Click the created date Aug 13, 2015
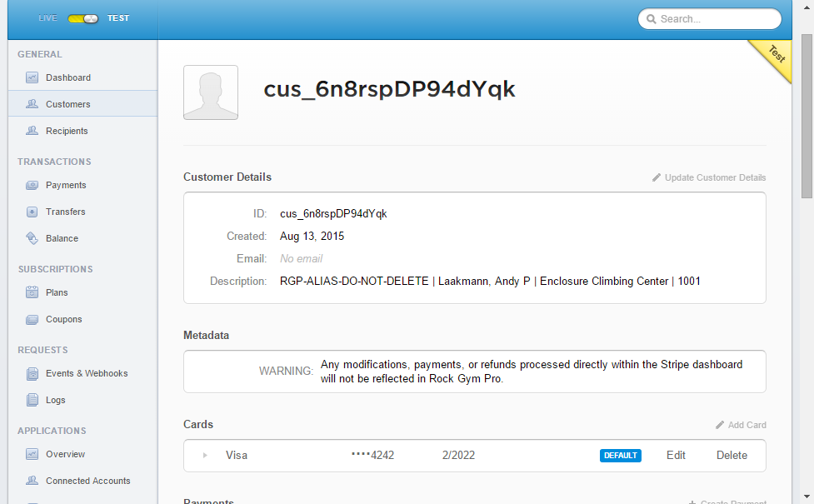814x504 pixels. tap(312, 236)
